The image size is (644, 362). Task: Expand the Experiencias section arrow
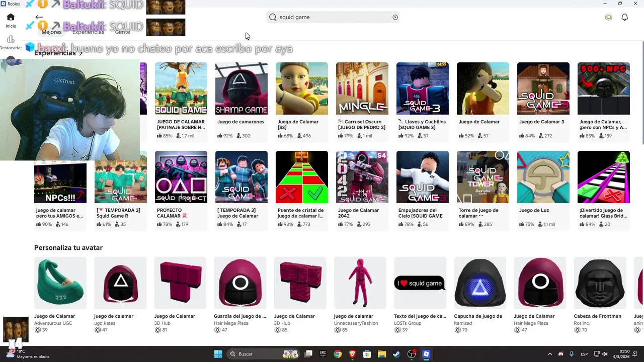pos(81,53)
